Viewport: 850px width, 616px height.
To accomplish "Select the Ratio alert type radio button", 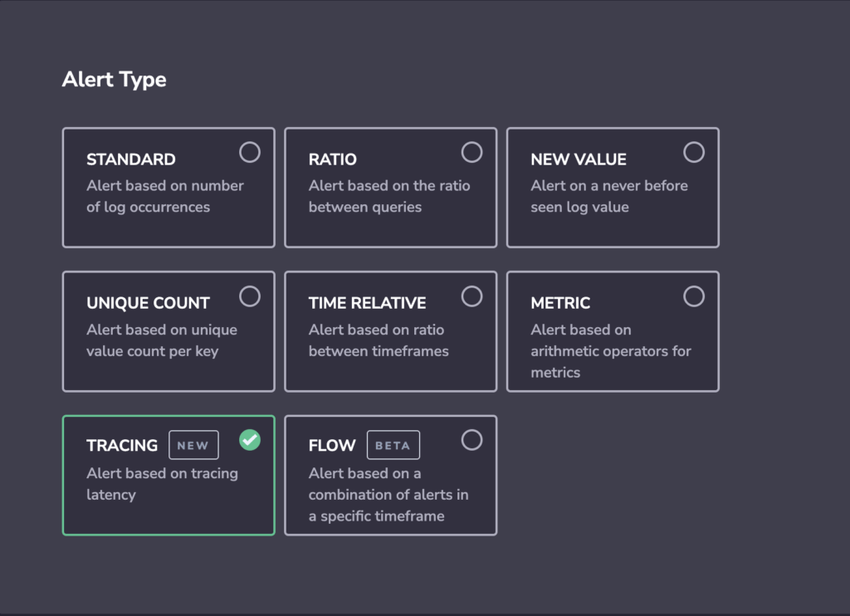I will 471,153.
